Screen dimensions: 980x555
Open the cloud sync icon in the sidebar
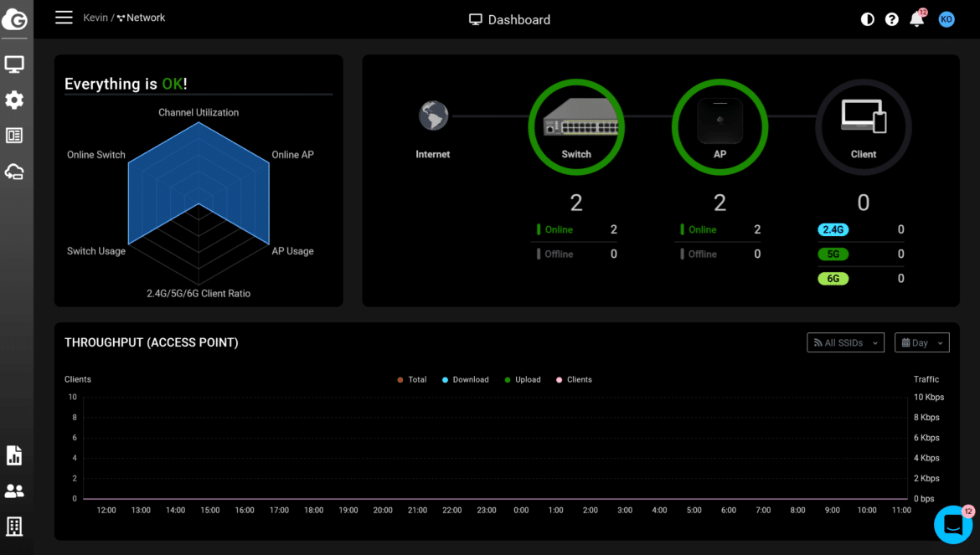click(x=14, y=172)
